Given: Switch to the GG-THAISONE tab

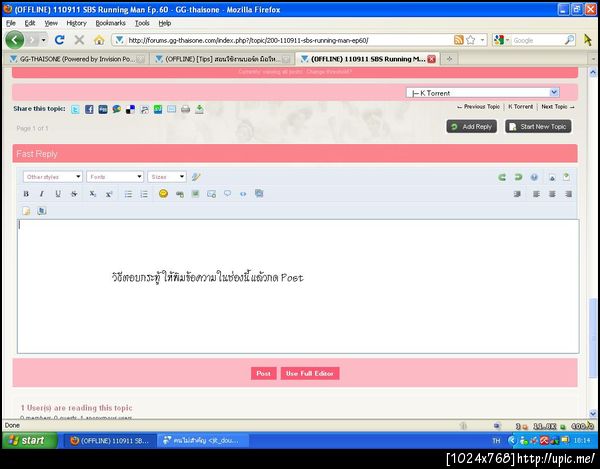Looking at the screenshot, I should pos(77,59).
